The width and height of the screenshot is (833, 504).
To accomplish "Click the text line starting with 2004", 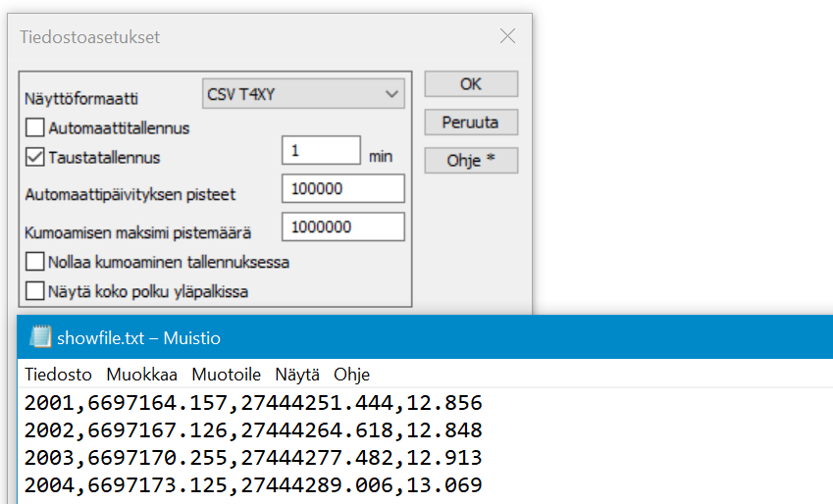I will coord(253,485).
